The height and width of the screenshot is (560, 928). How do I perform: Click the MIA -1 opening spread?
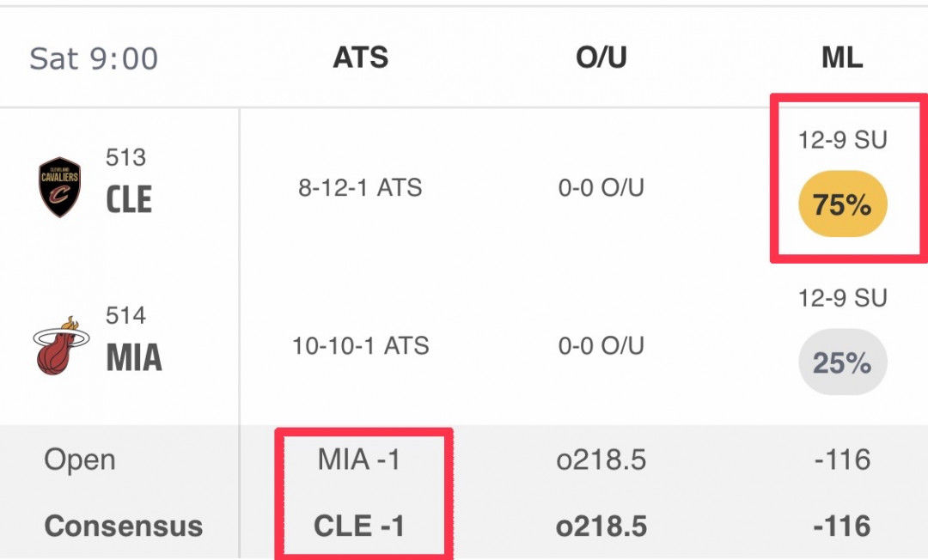point(359,460)
